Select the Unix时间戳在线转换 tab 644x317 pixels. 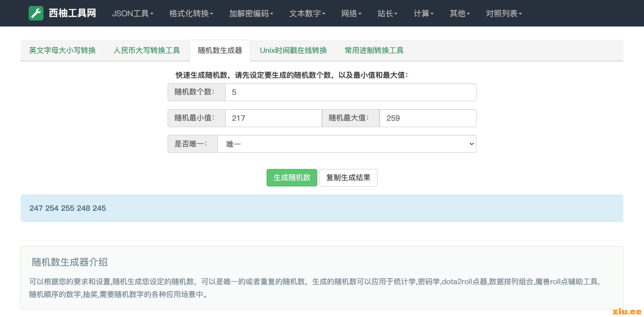pos(293,50)
